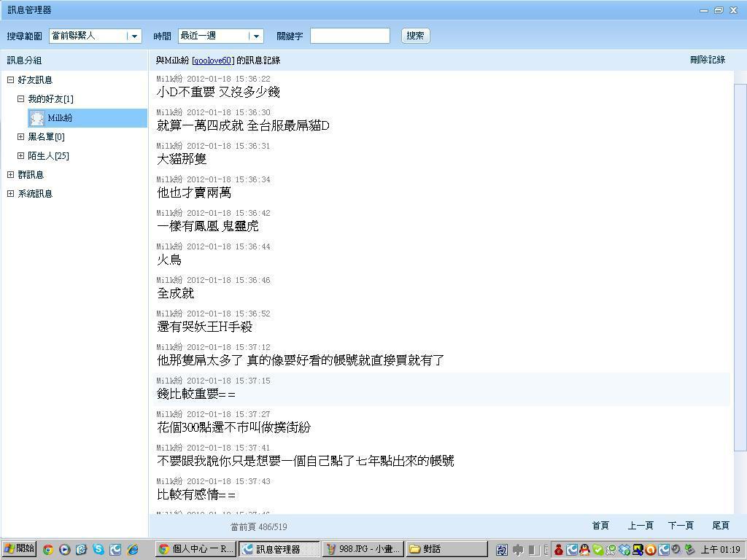Expand the 系統訊息 group
Viewport: 747px width, 560px height.
10,194
